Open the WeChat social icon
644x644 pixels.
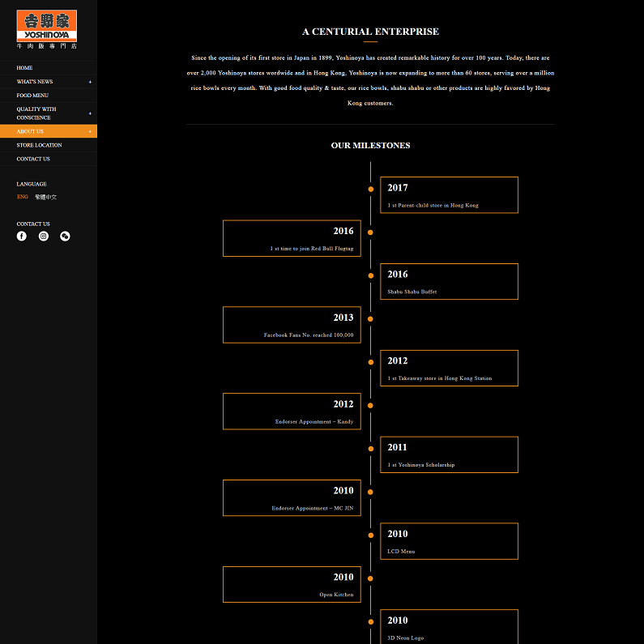point(65,236)
